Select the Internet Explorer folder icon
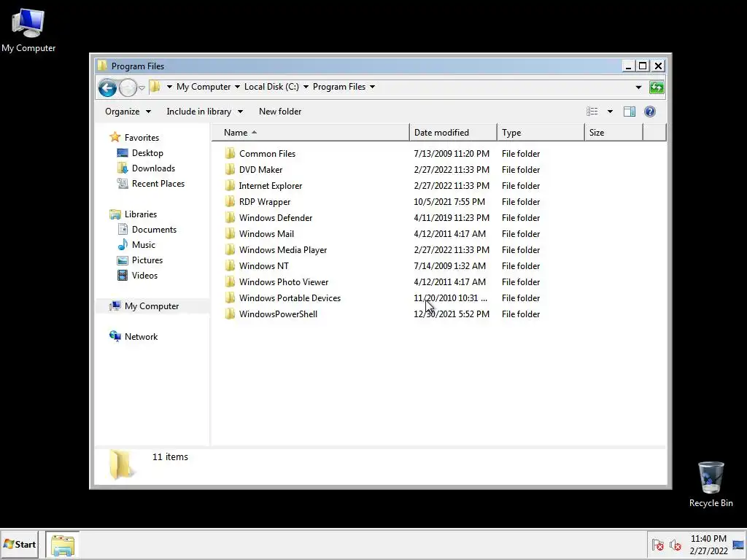 pyautogui.click(x=230, y=186)
